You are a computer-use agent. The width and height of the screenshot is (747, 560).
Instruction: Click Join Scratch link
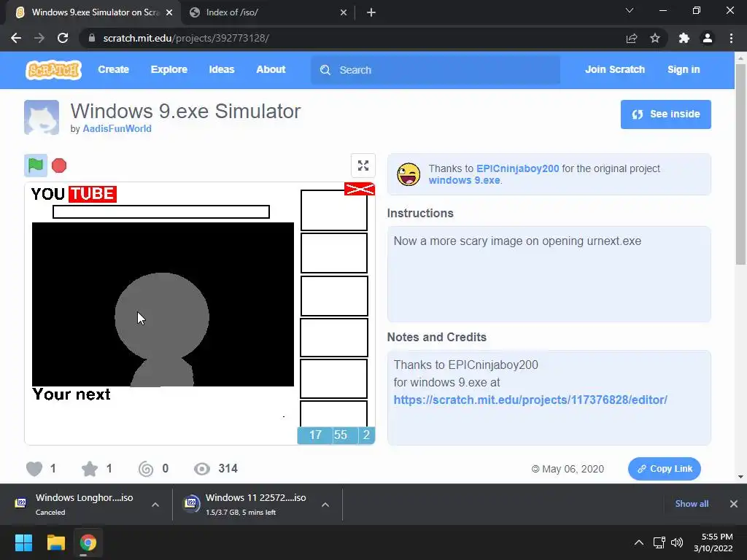(x=614, y=69)
